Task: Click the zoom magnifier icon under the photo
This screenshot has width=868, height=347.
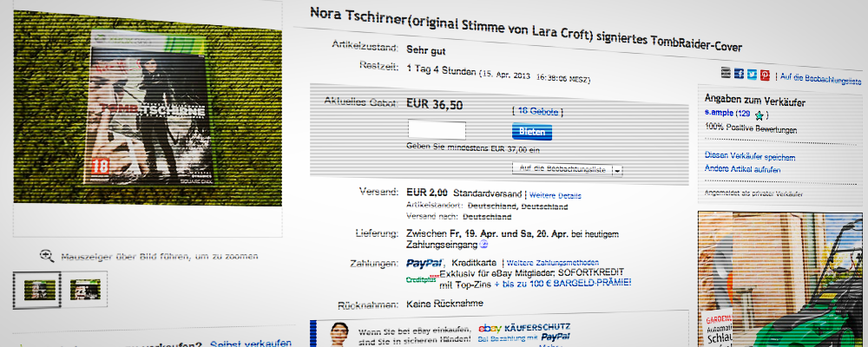Action: pos(47,256)
